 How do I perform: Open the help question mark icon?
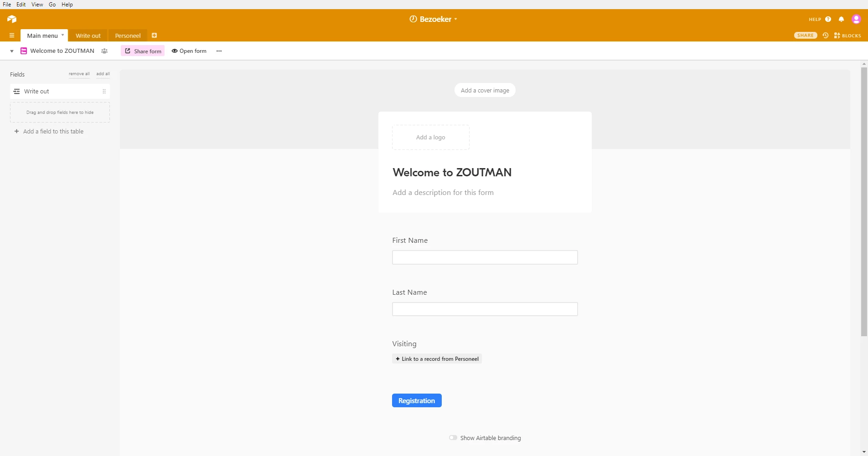point(828,19)
